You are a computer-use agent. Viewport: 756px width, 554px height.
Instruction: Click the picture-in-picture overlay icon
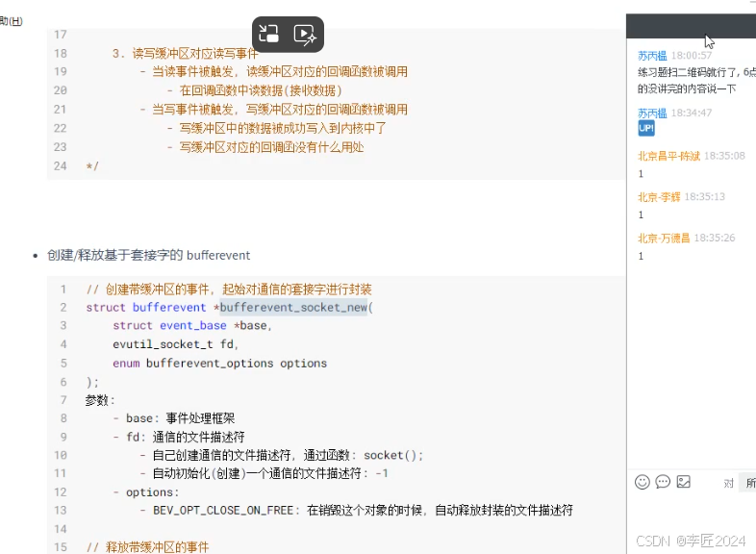click(x=268, y=35)
